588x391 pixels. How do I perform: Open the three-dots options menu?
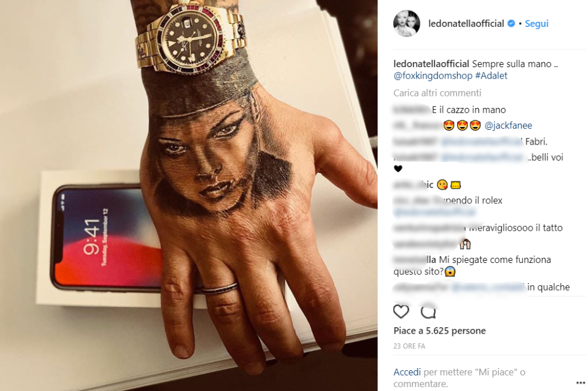[581, 383]
